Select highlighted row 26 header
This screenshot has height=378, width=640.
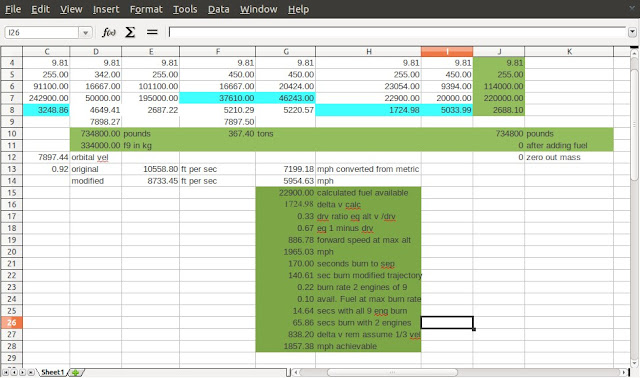tap(11, 322)
